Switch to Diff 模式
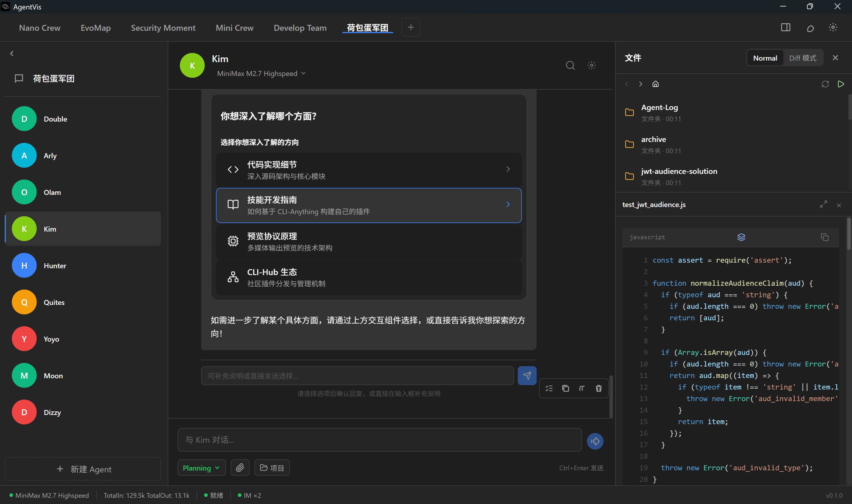 802,58
